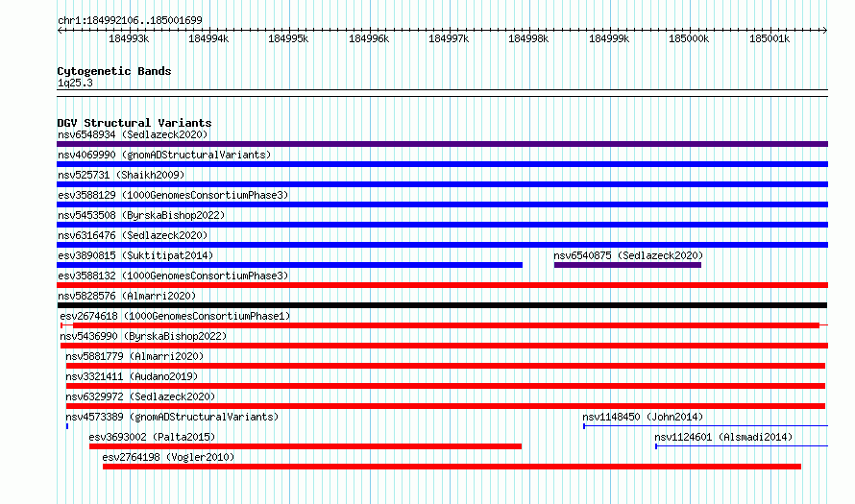Click the thin blue nsv1124601 line
855x504 pixels.
[742, 446]
